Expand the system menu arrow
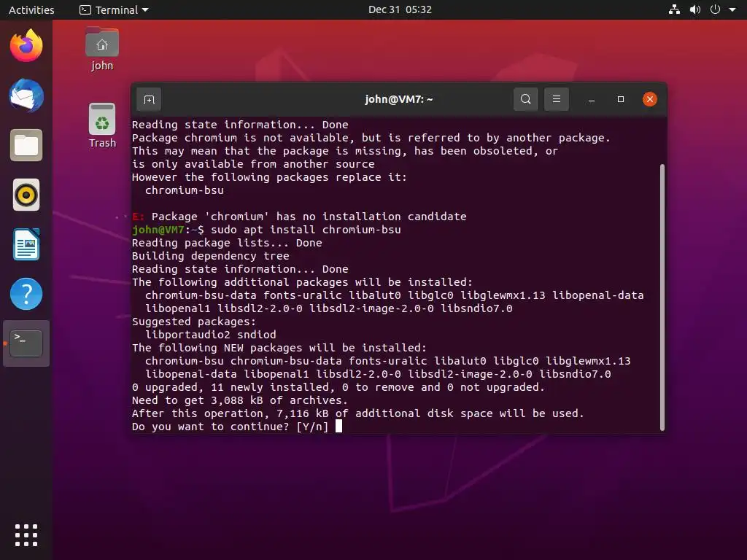The height and width of the screenshot is (560, 747). (x=732, y=9)
